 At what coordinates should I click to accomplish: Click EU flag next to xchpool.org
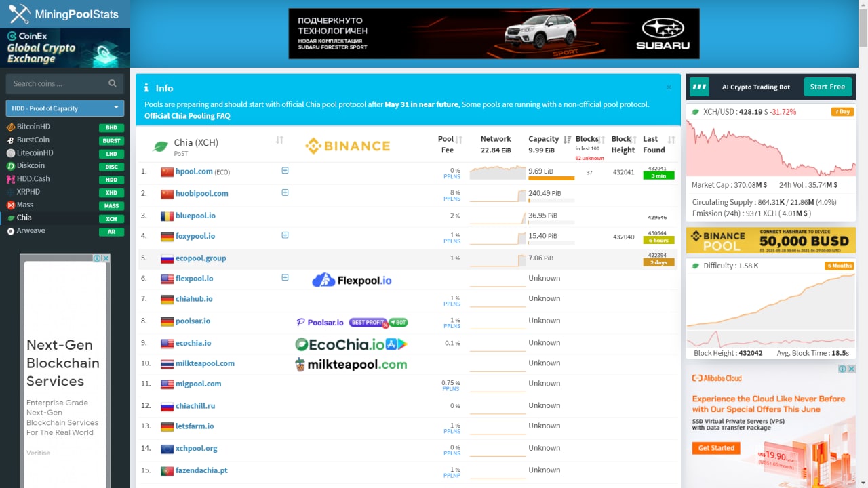point(167,449)
